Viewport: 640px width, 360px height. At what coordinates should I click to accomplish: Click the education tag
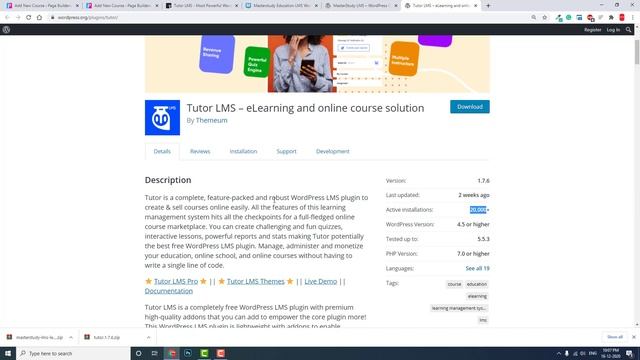[x=476, y=284]
